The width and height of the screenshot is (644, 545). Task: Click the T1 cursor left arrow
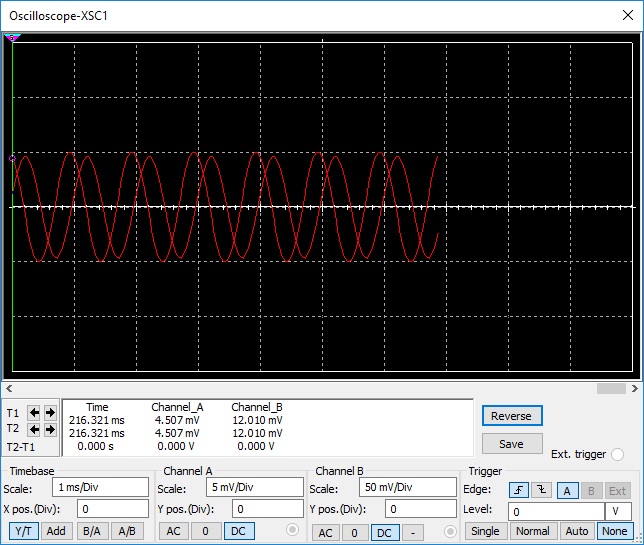pyautogui.click(x=34, y=412)
